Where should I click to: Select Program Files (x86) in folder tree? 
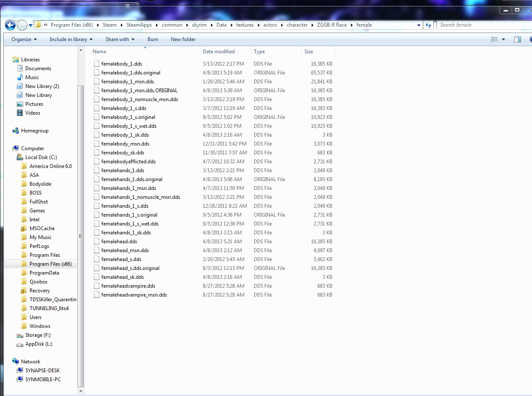50,264
